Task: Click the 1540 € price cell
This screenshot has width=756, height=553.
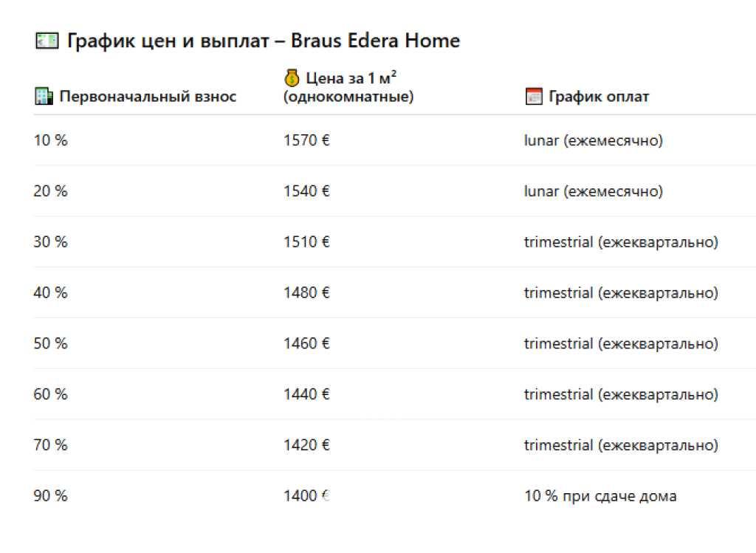Action: [x=306, y=191]
